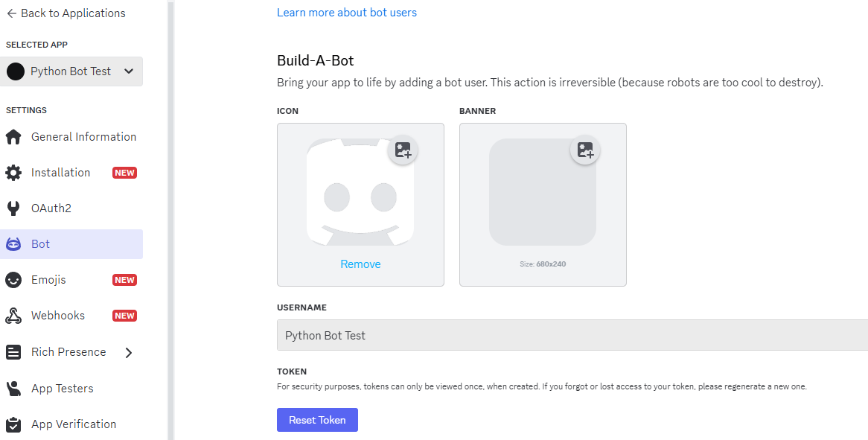868x440 pixels.
Task: Click the add-image icon on bot ICON
Action: coord(403,150)
